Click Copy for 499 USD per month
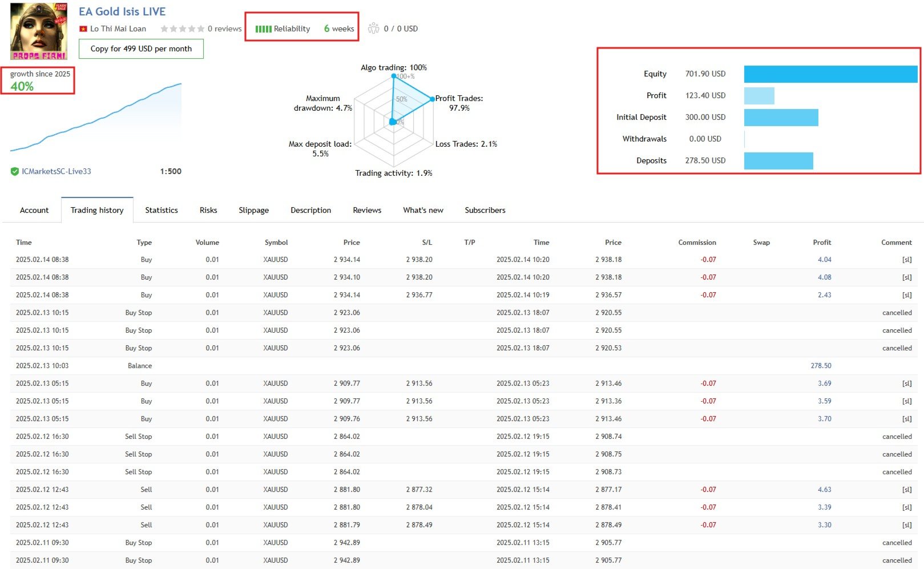 click(x=141, y=49)
